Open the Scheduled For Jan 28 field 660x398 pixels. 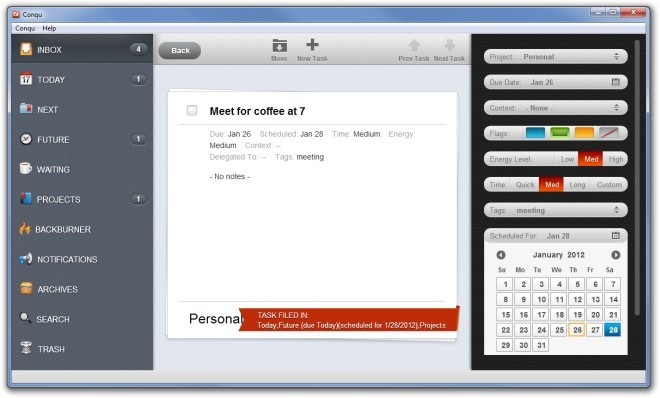[556, 236]
